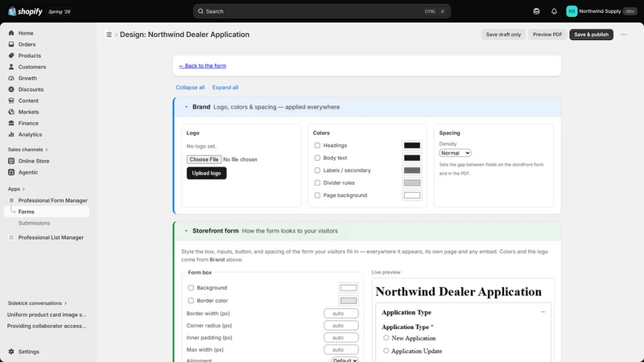Image resolution: width=644 pixels, height=362 pixels.
Task: Click the Border width (px) input
Action: [x=341, y=314]
